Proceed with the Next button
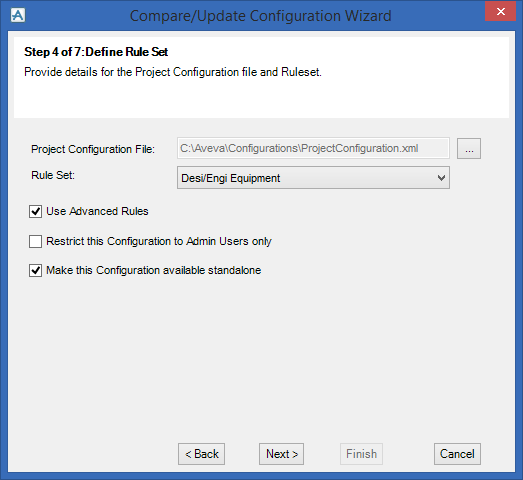The height and width of the screenshot is (480, 523). (x=282, y=454)
